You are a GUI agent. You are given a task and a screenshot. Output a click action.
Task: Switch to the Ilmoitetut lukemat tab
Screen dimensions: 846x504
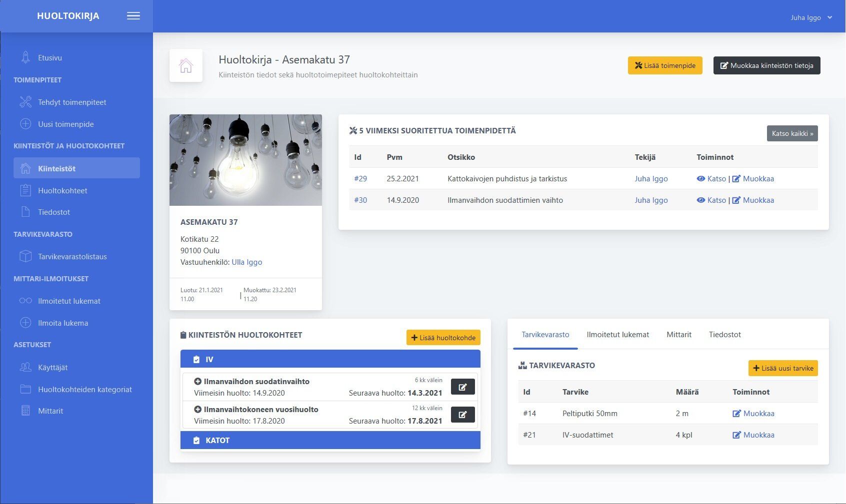[617, 335]
